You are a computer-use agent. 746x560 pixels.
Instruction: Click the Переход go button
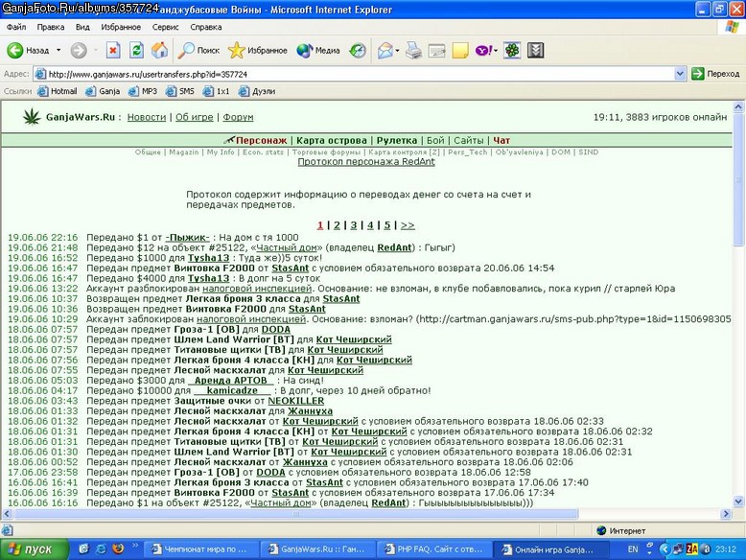click(x=715, y=74)
